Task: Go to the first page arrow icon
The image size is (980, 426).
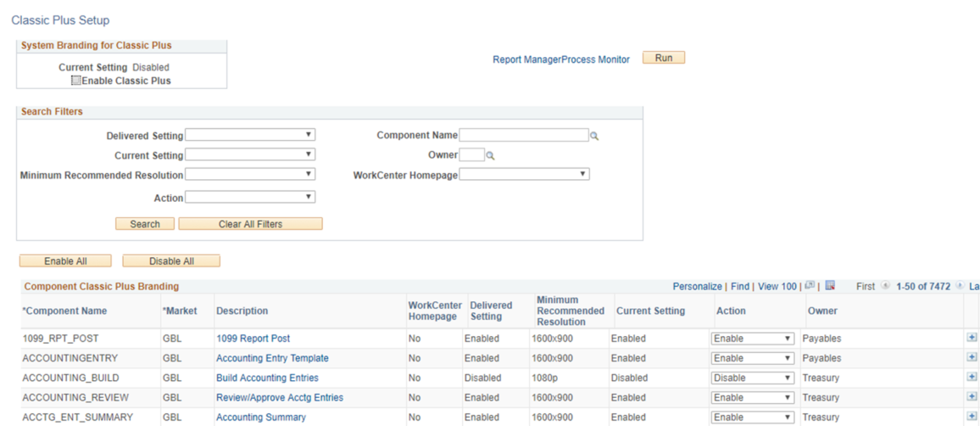Action: pos(884,286)
